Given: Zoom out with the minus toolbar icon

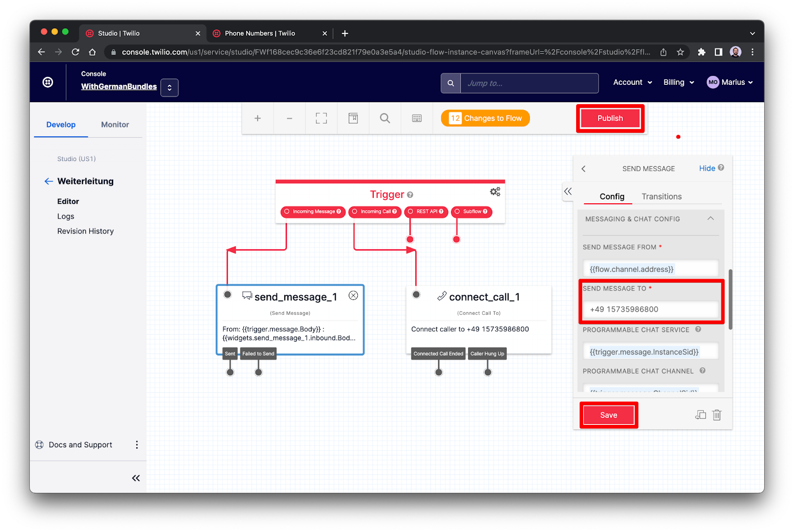Looking at the screenshot, I should pos(289,118).
